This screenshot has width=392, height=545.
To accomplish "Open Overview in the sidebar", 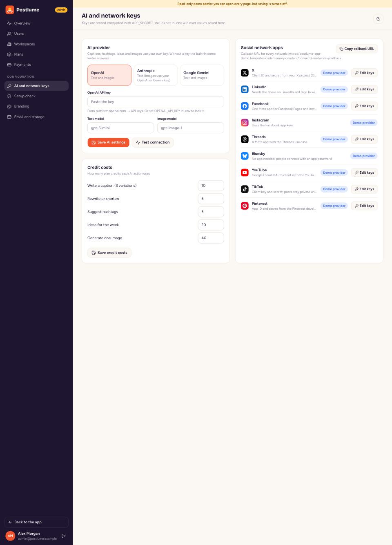I will [x=36, y=23].
